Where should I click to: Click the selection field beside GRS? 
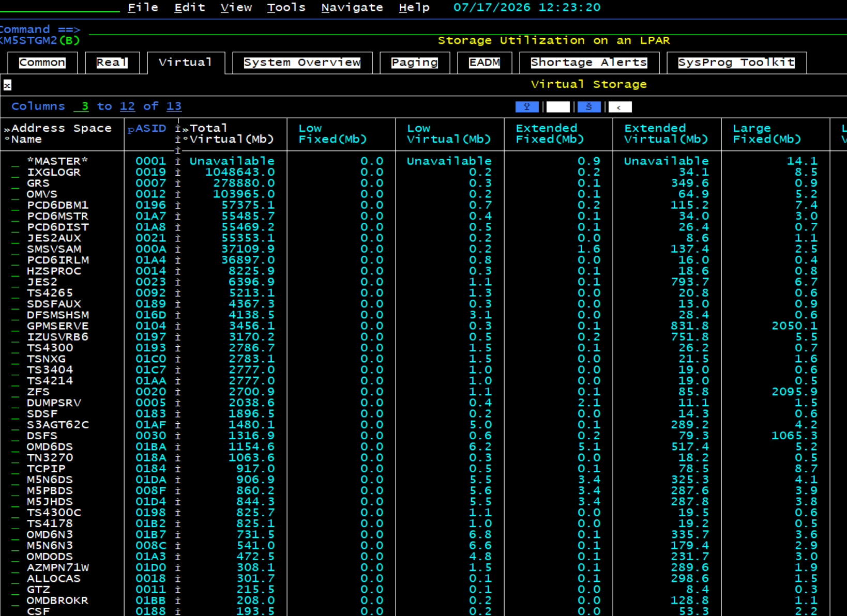pyautogui.click(x=16, y=183)
